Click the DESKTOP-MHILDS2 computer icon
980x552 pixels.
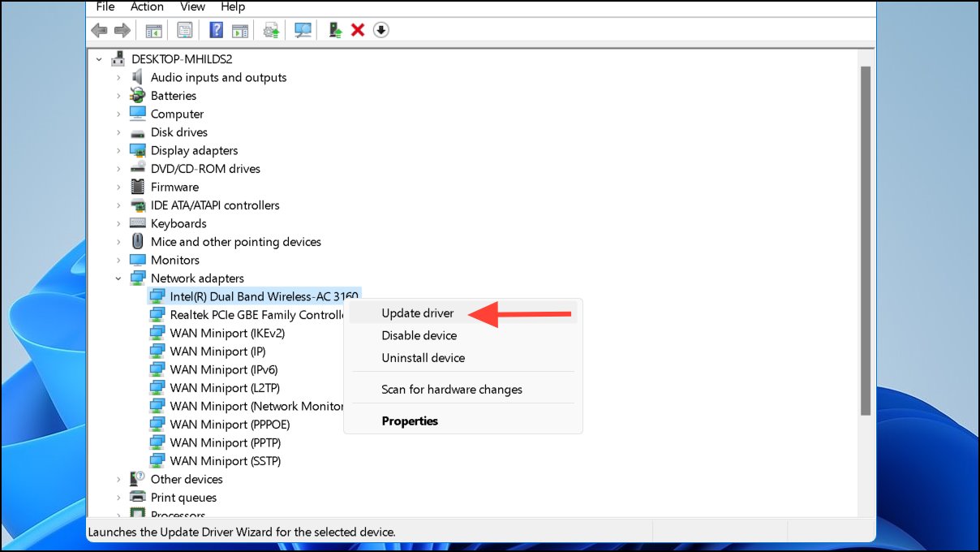click(x=118, y=59)
